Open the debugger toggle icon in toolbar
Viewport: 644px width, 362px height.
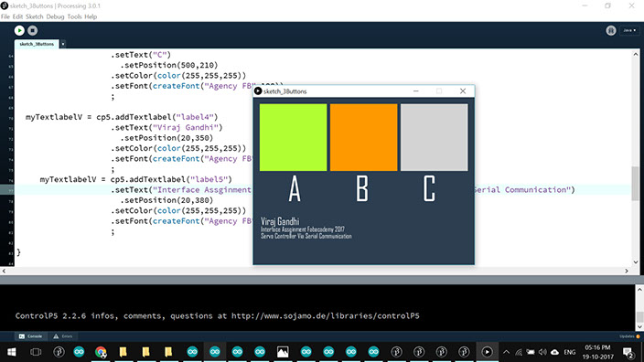point(611,30)
